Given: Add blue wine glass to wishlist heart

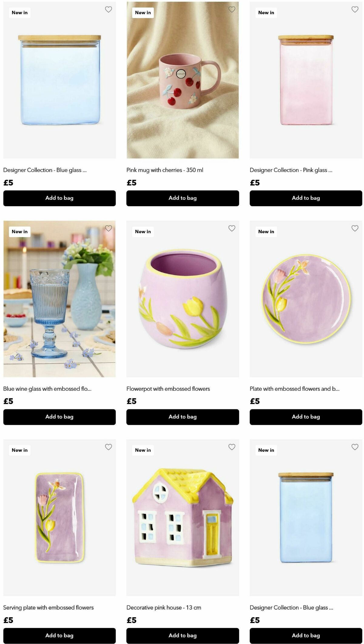Looking at the screenshot, I should coord(109,228).
